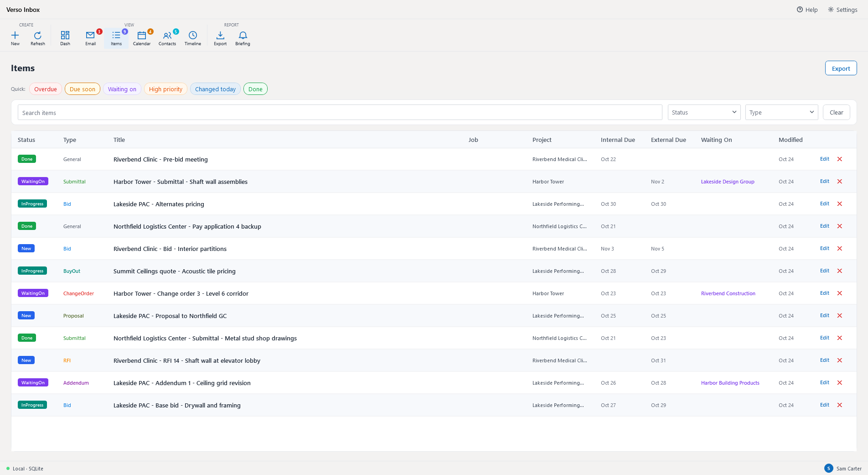The width and height of the screenshot is (868, 475).
Task: Click the Export button beside Items heading
Action: click(841, 68)
